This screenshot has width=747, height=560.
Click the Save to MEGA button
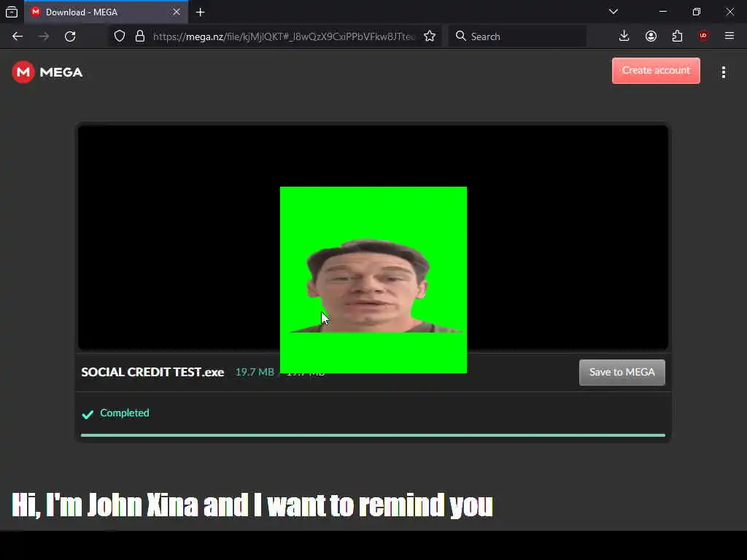click(x=622, y=373)
